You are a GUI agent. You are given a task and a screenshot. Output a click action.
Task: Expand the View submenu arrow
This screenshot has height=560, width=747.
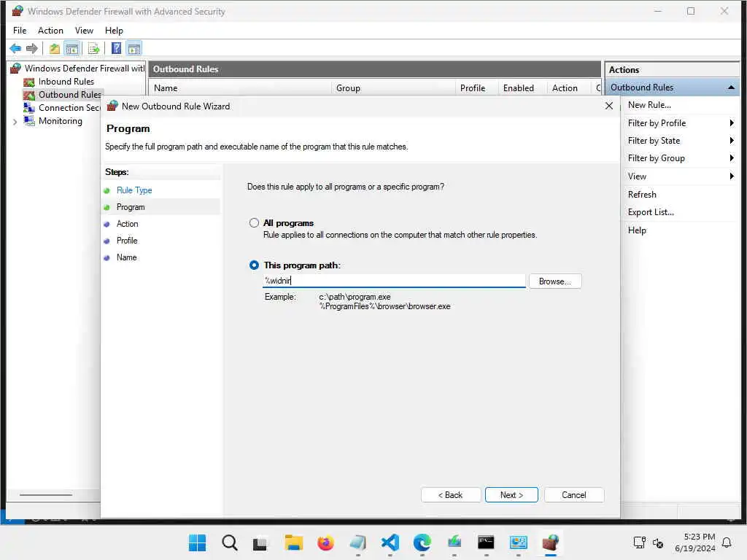(x=732, y=176)
